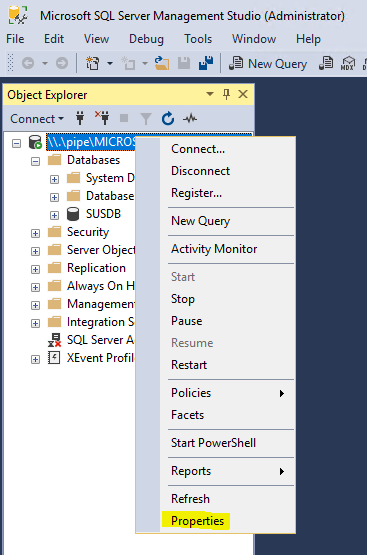Collapse the server node in the tree

[x=16, y=143]
